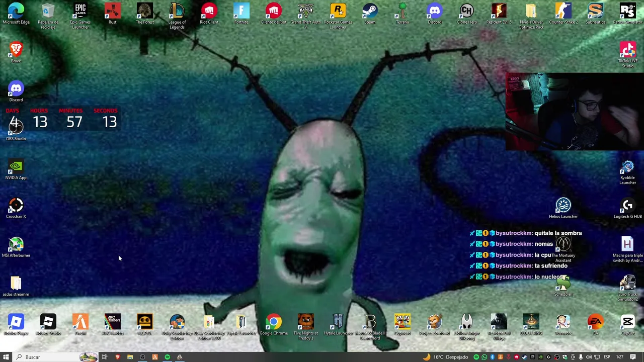Select OBS Studio desktop shortcut
Image resolution: width=644 pixels, height=362 pixels.
(16, 130)
